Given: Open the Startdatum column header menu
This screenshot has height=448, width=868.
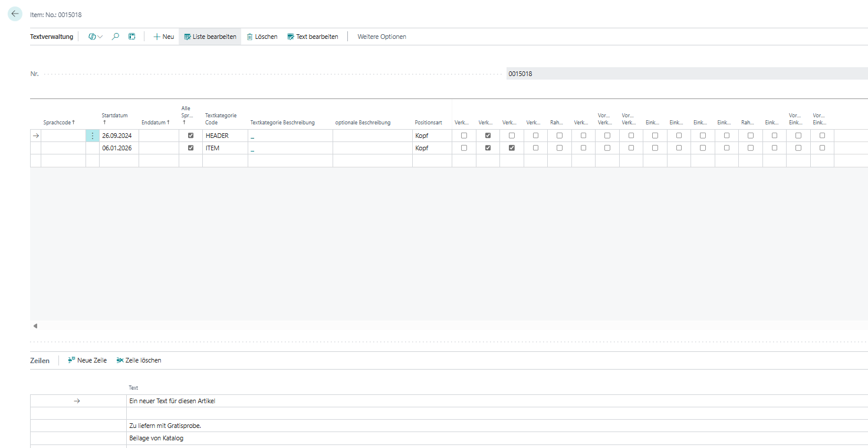Looking at the screenshot, I should pos(114,116).
